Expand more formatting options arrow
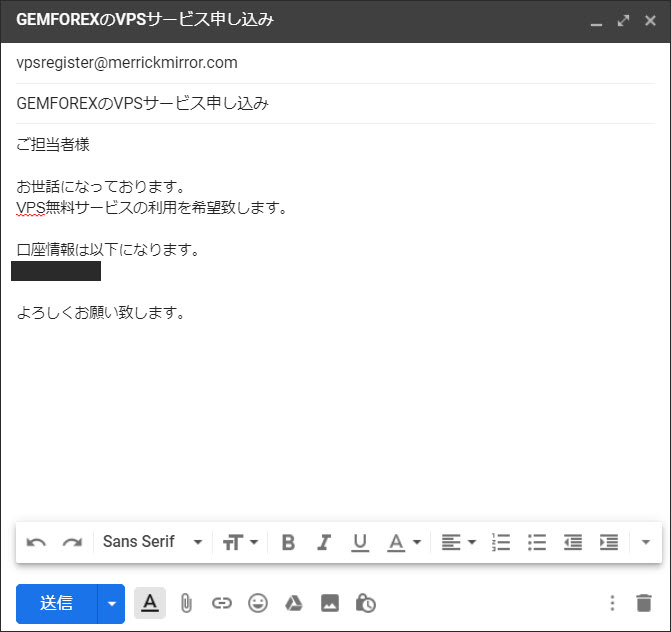671x632 pixels. (646, 543)
